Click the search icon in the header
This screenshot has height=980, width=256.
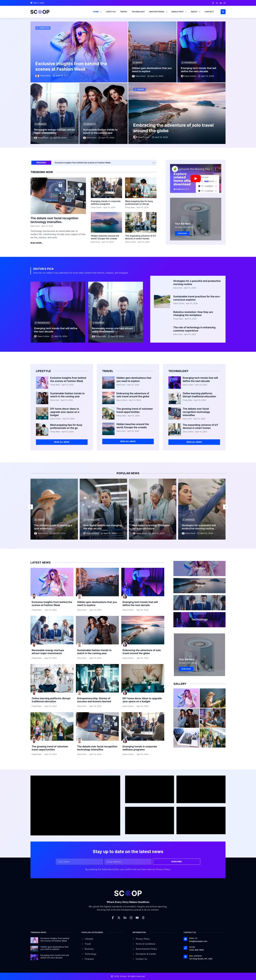click(223, 12)
